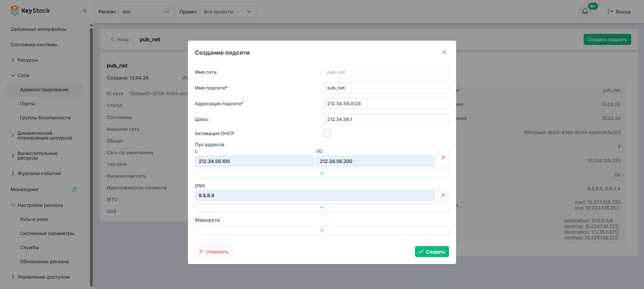This screenshot has width=644, height=289.
Task: Delete the 8.8.8.8 DNS entry
Action: coord(443,195)
